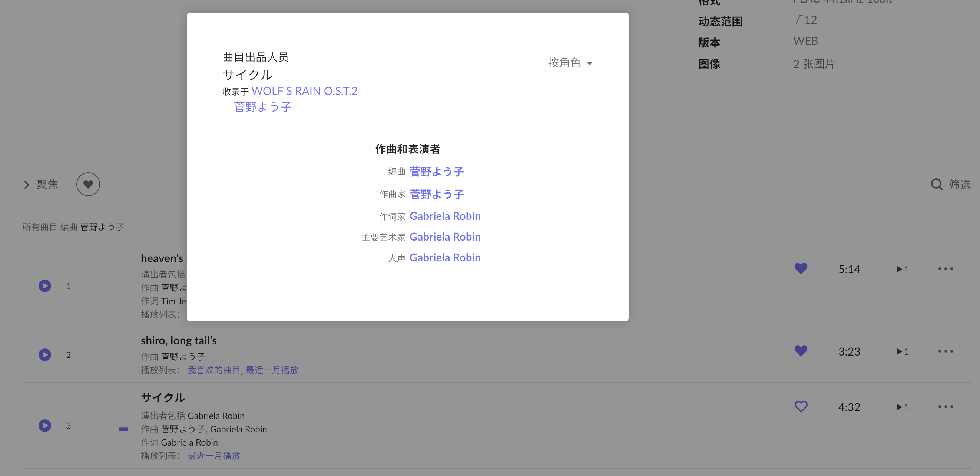This screenshot has width=980, height=476.
Task: Click the small track 3 playing indicator
Action: point(124,429)
